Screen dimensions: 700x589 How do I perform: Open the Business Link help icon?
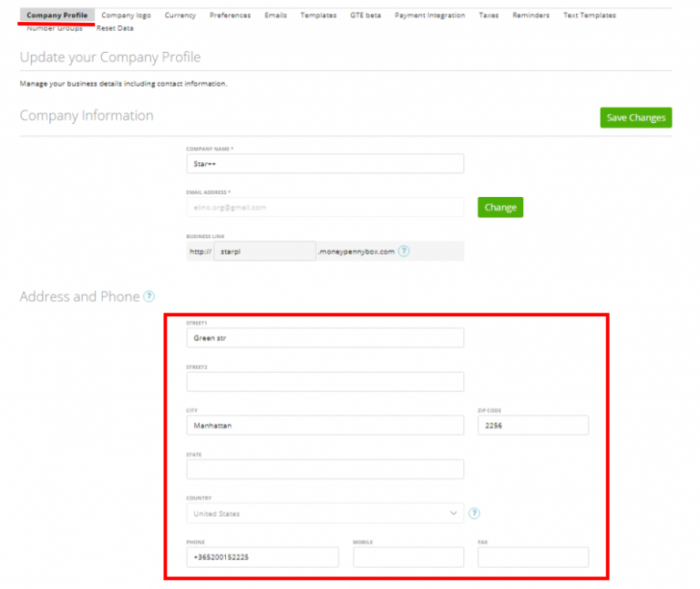[404, 251]
